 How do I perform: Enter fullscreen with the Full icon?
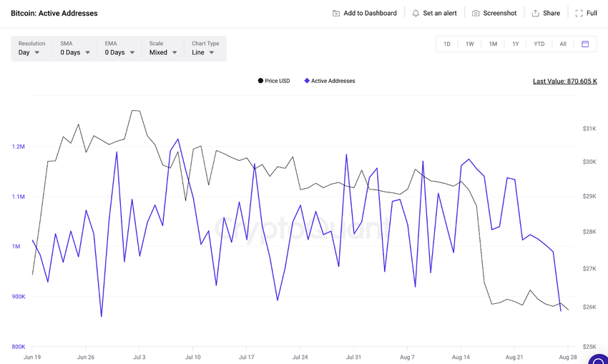pos(579,14)
